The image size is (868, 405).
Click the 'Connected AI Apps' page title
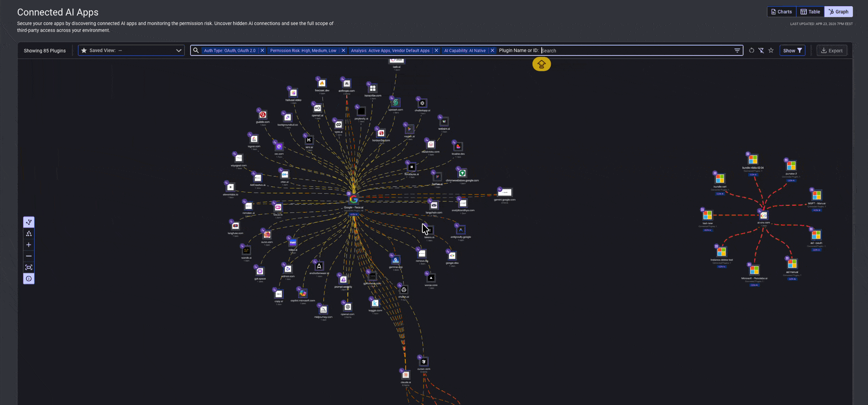[x=58, y=12]
